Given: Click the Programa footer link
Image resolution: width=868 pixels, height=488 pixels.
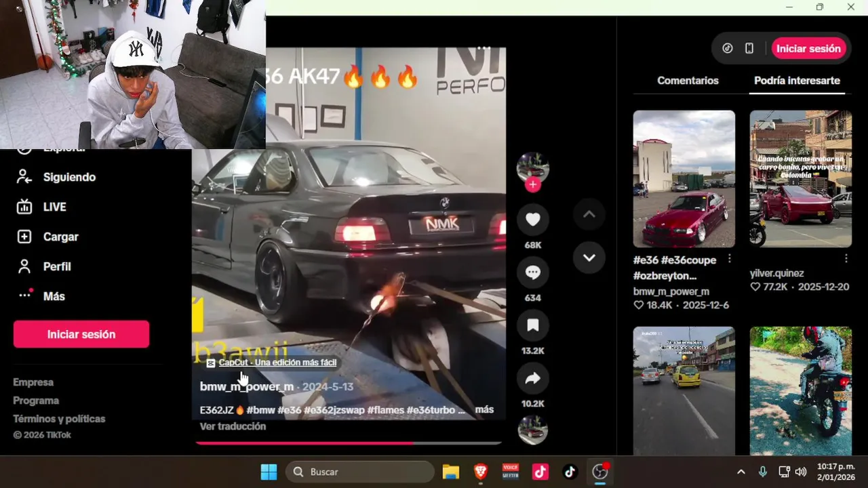Looking at the screenshot, I should [x=36, y=401].
